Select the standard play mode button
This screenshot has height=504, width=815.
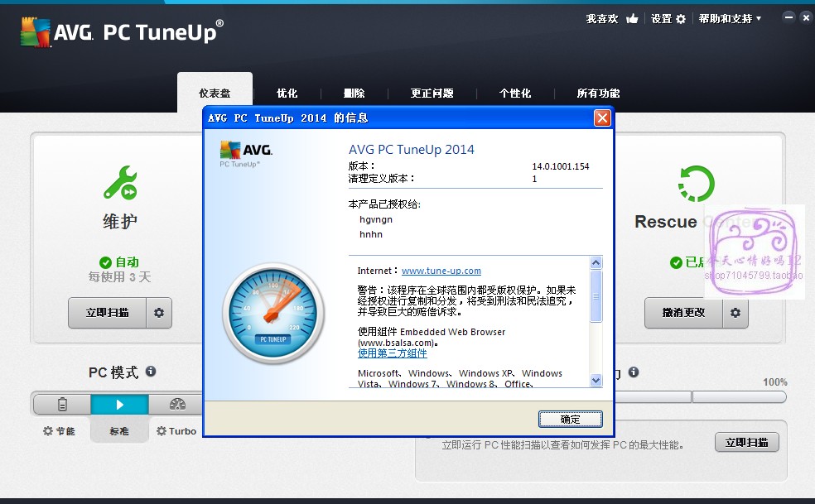click(119, 404)
